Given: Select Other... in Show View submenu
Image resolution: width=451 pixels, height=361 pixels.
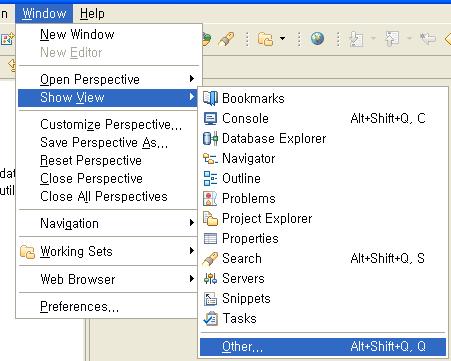Looking at the screenshot, I should [x=323, y=347].
